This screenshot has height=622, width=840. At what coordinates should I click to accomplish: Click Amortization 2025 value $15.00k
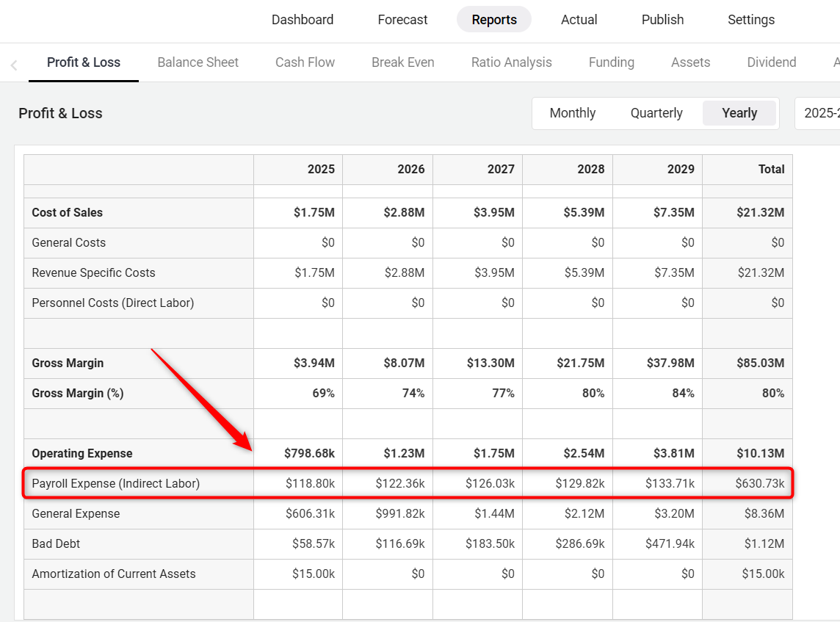pyautogui.click(x=313, y=574)
